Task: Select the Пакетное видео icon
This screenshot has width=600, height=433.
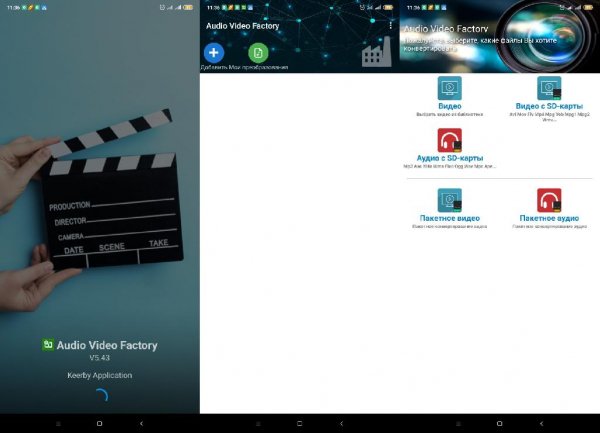Action: click(450, 200)
